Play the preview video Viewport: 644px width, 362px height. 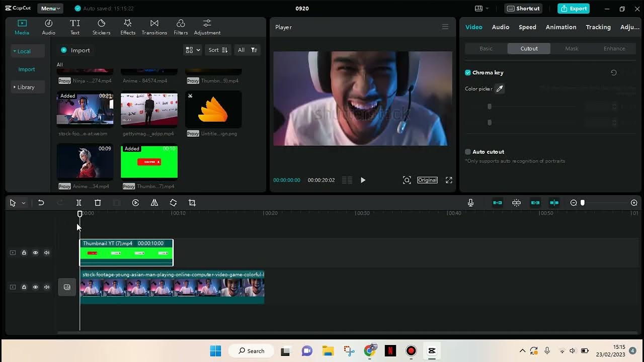coord(363,180)
